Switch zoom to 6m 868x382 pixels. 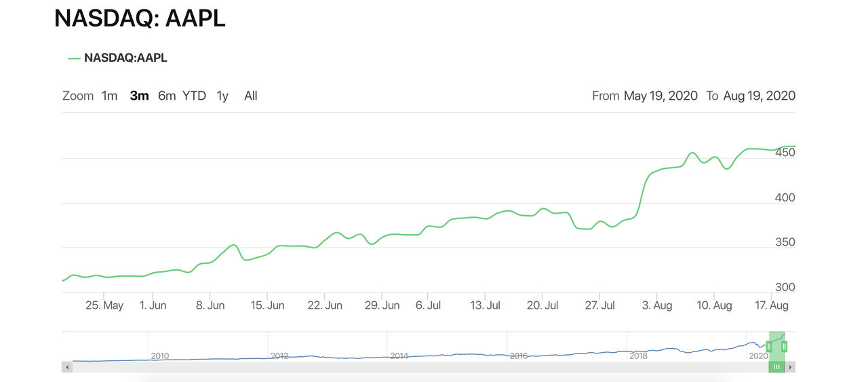click(x=167, y=96)
